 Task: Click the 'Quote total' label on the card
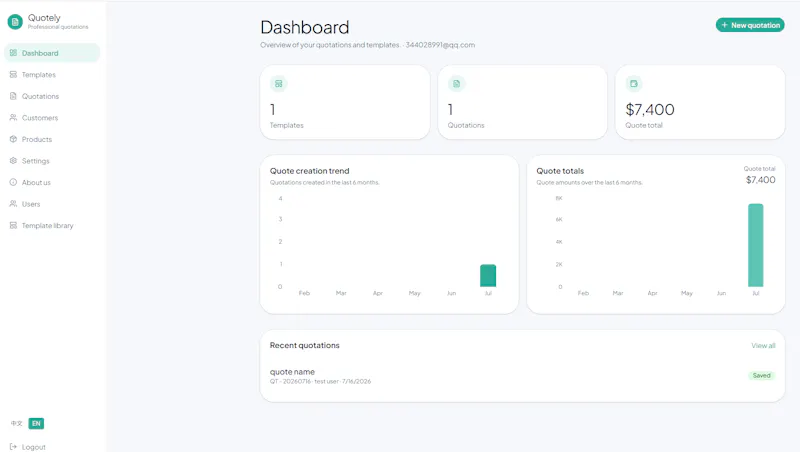(644, 125)
